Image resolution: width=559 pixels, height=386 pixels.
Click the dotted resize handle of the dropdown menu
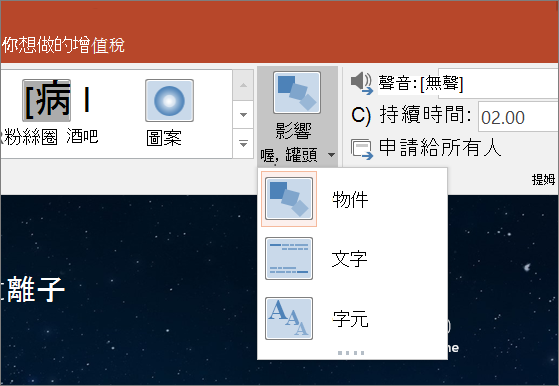click(351, 353)
